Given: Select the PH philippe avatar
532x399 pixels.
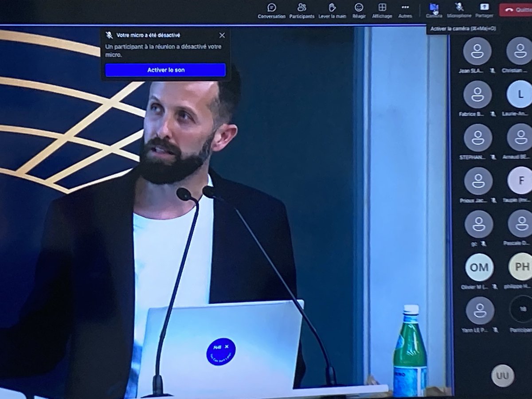Looking at the screenshot, I should (x=521, y=267).
